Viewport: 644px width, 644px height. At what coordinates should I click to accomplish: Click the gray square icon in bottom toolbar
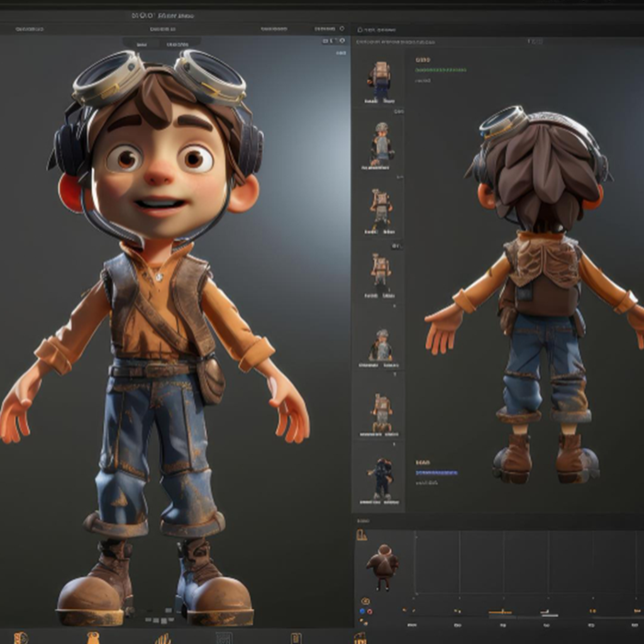point(224,638)
